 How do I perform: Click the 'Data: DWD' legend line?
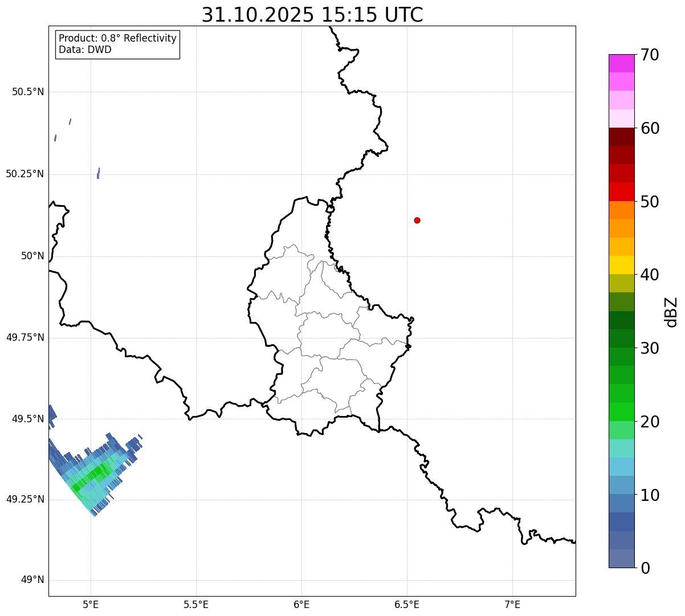point(85,50)
